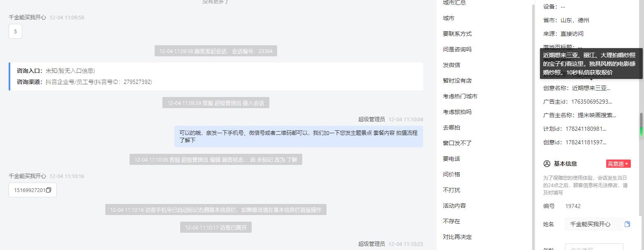The width and height of the screenshot is (644, 250).
Task: Click the right panel green scrollbar thumb
Action: pyautogui.click(x=641, y=125)
